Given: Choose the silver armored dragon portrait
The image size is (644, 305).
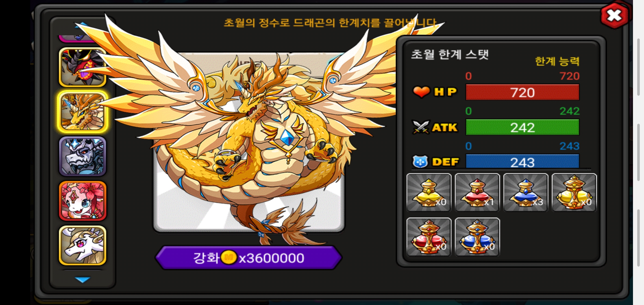Looking at the screenshot, I should tap(82, 156).
